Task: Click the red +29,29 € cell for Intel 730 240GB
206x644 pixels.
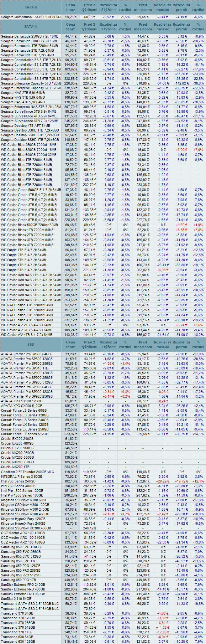Action: 163,481
